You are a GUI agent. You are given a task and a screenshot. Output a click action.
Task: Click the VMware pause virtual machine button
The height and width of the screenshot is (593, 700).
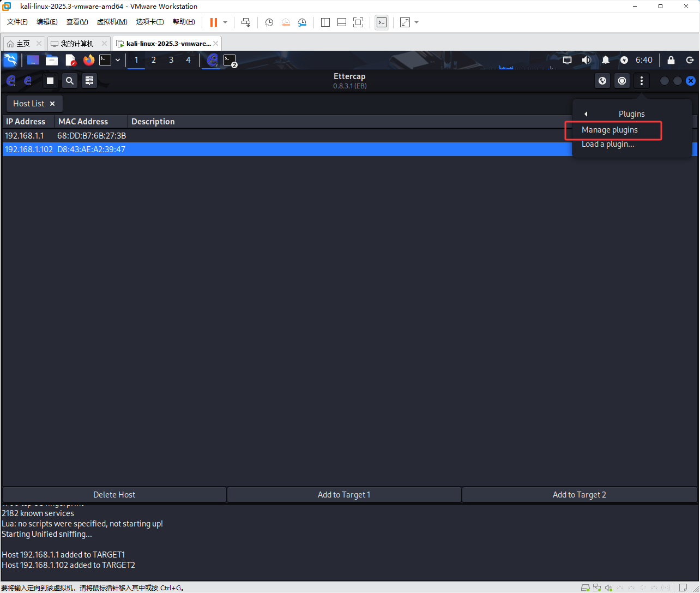[x=214, y=22]
